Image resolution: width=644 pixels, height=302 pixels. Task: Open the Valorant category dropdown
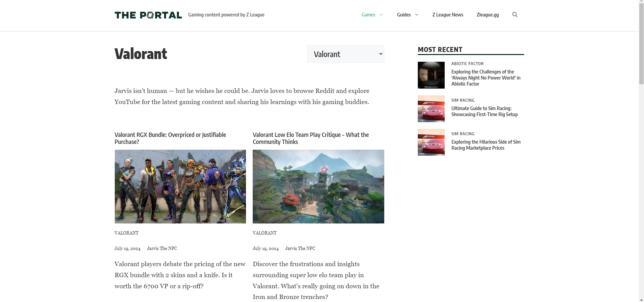tap(345, 54)
